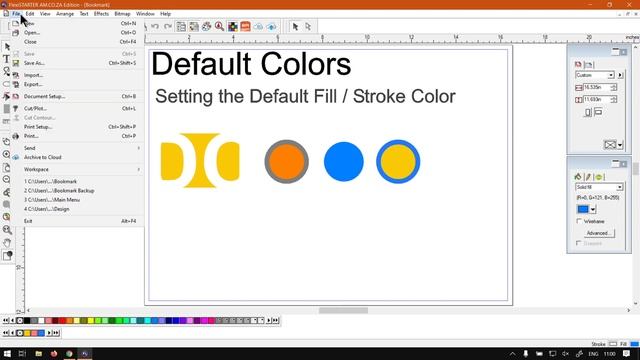Open the taskbar notification center icon

tap(627, 353)
